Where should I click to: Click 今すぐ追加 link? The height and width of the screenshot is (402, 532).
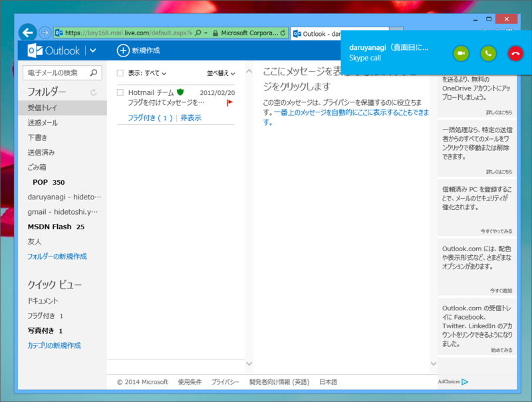[501, 290]
